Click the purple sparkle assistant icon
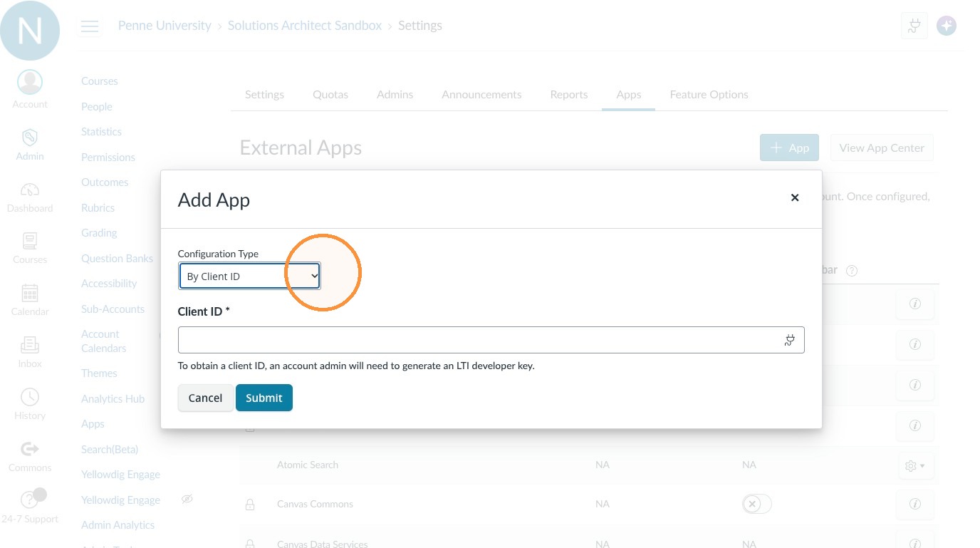This screenshot has height=548, width=980. tap(947, 26)
